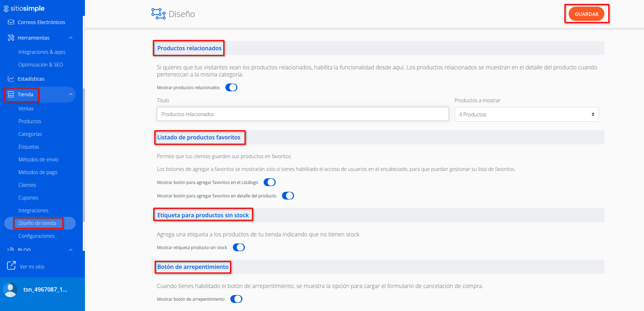
Task: Click the Blog feed icon
Action: 11,249
